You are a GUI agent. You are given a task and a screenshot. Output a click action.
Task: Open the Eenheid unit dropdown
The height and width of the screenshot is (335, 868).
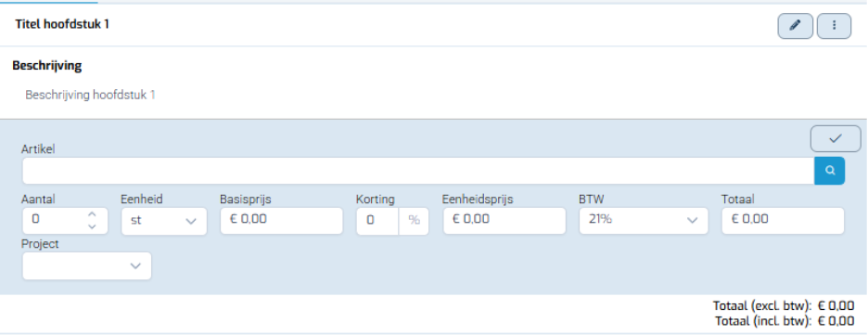coord(164,221)
